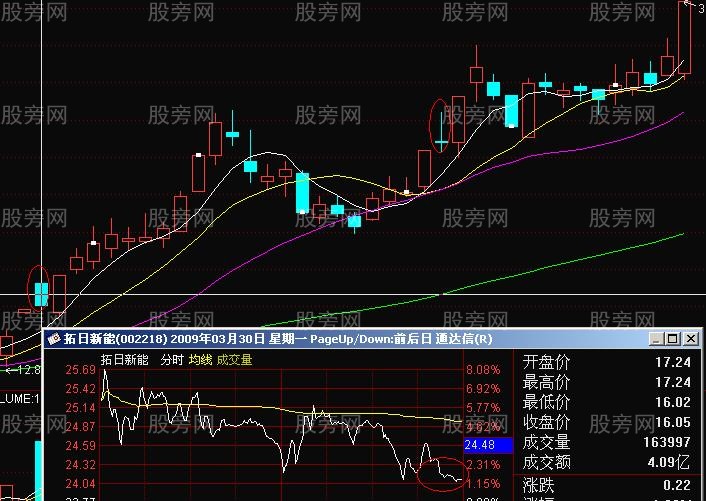The width and height of the screenshot is (706, 501).
Task: Click the 25.42 price axis label
Action: tap(81, 389)
